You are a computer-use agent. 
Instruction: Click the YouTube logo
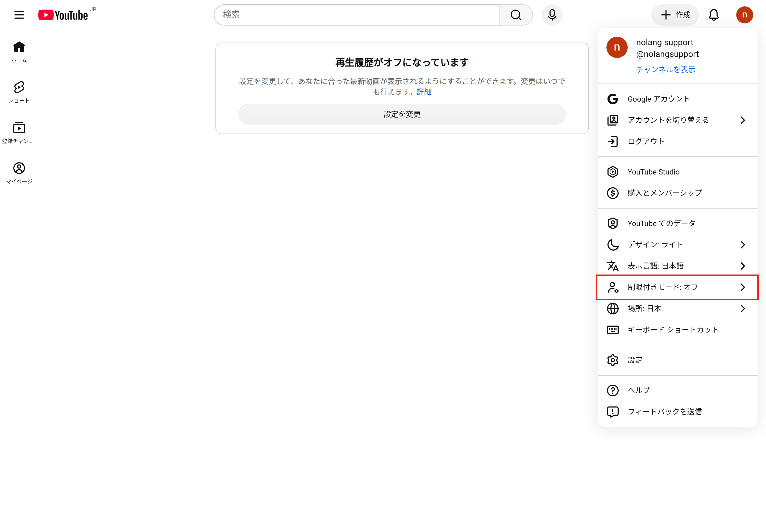(63, 15)
